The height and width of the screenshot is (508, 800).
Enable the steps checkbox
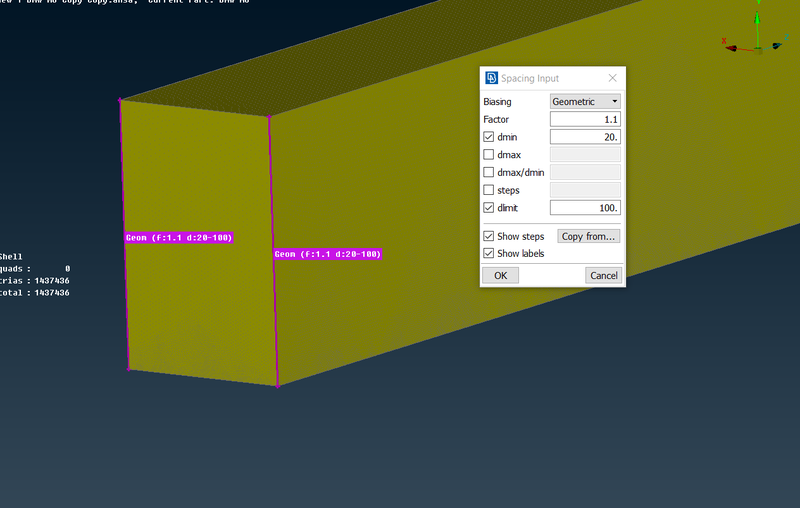pyautogui.click(x=488, y=190)
